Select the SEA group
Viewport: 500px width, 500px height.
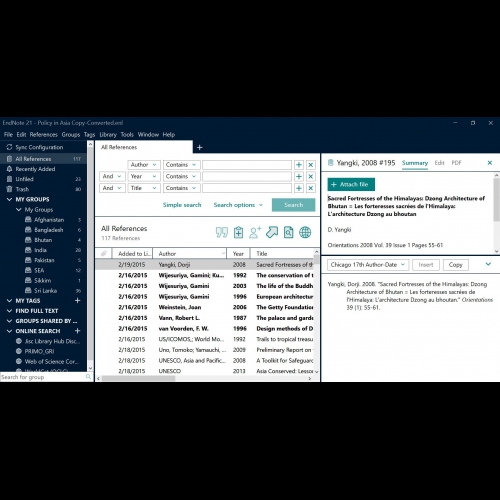point(39,270)
